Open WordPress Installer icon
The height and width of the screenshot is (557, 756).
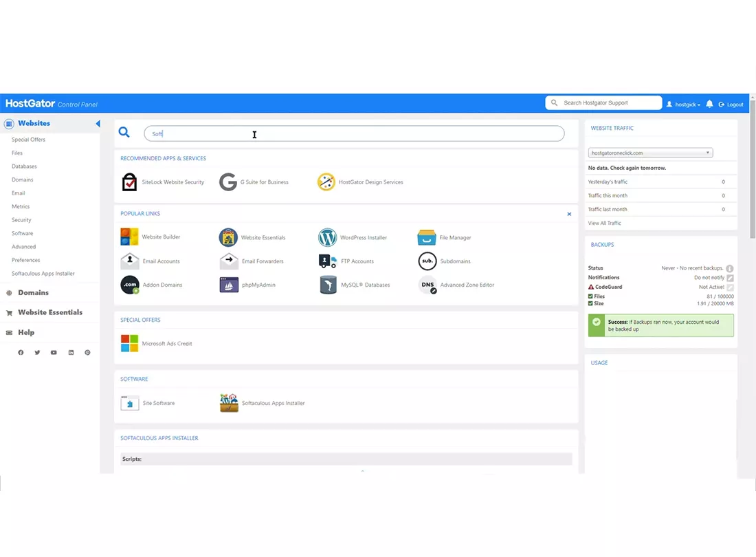point(327,237)
